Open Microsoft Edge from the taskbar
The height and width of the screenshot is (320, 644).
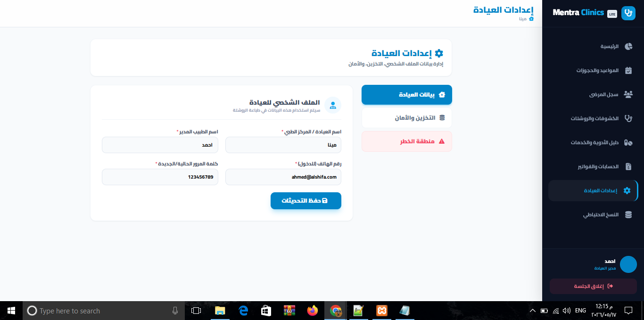(243, 311)
